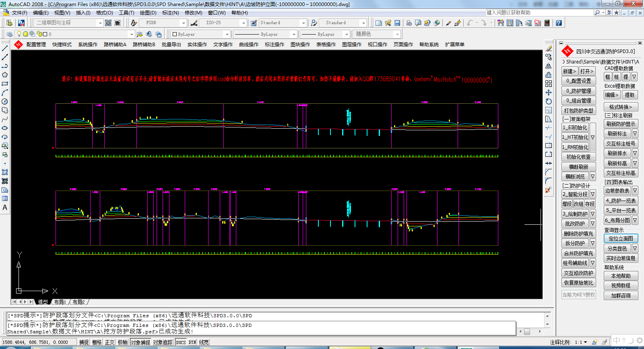
Task: Select the Array tool
Action: point(549,84)
